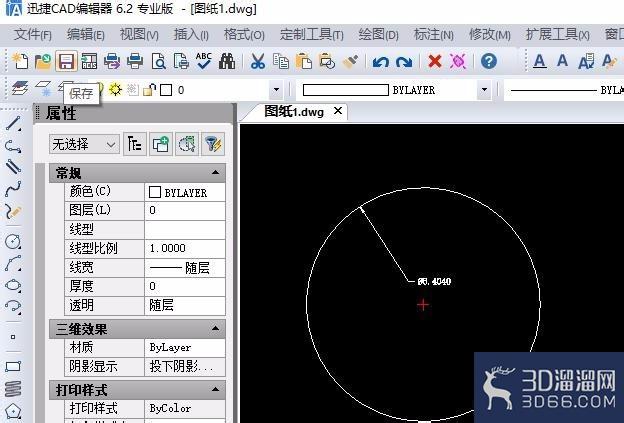Open the 无选择 selection dropdown
The height and width of the screenshot is (423, 624).
tap(84, 144)
